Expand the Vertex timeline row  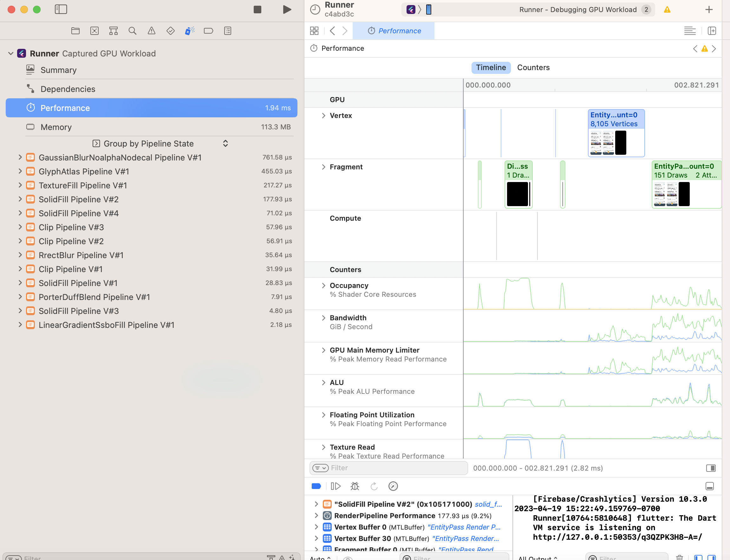[323, 116]
